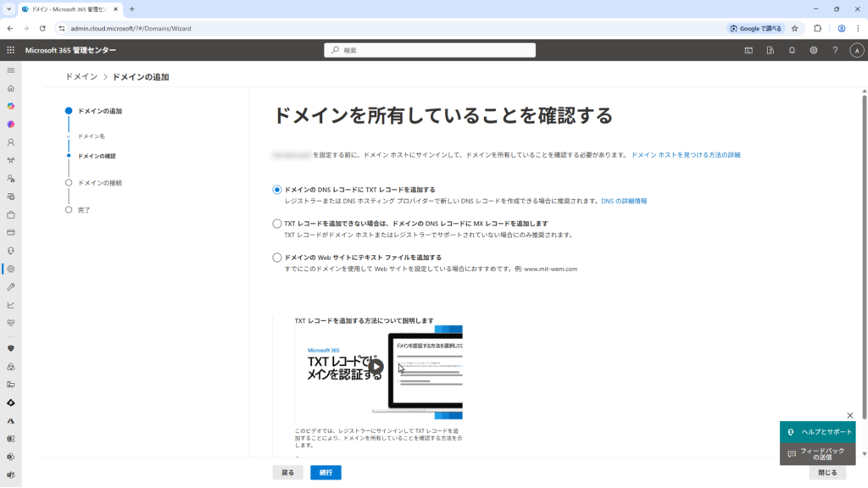Open the Cloud Shell icon in the header

click(748, 50)
